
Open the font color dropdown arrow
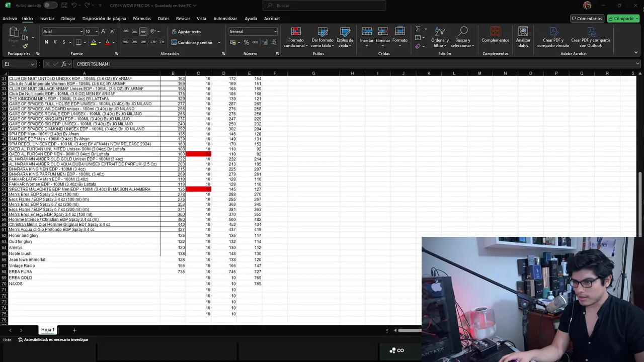pyautogui.click(x=113, y=42)
